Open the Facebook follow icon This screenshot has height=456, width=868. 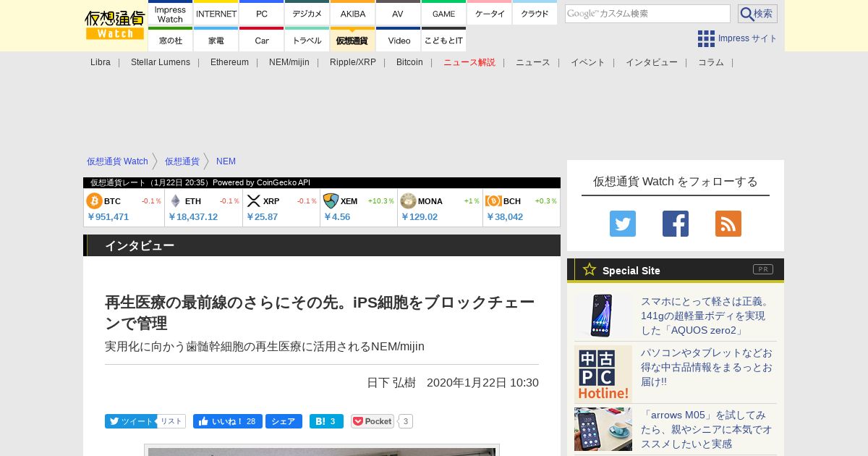pos(676,224)
